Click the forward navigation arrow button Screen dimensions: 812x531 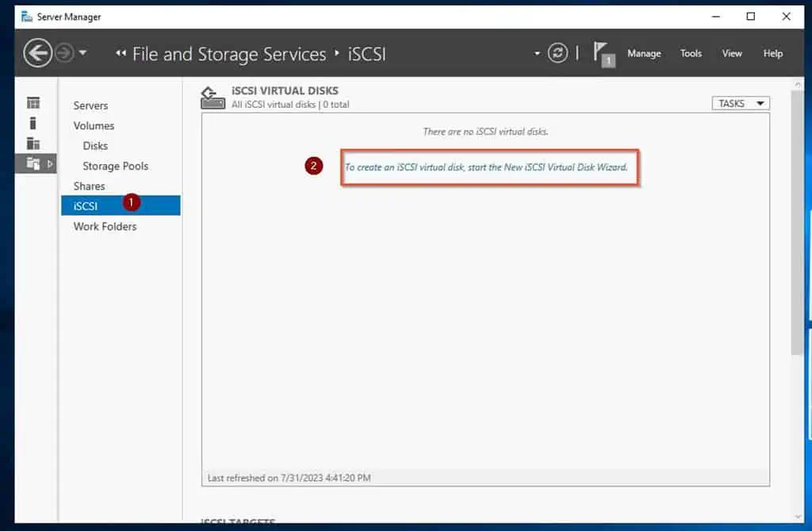[x=65, y=53]
